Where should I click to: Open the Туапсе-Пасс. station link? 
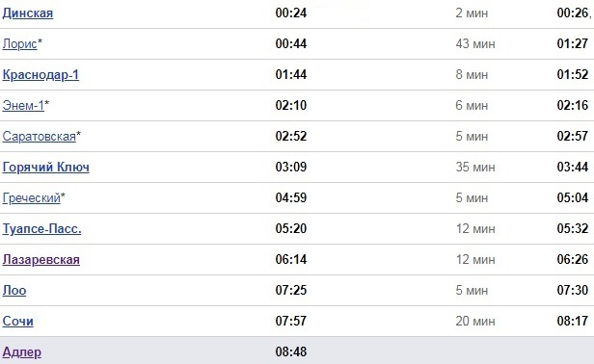[x=41, y=229]
